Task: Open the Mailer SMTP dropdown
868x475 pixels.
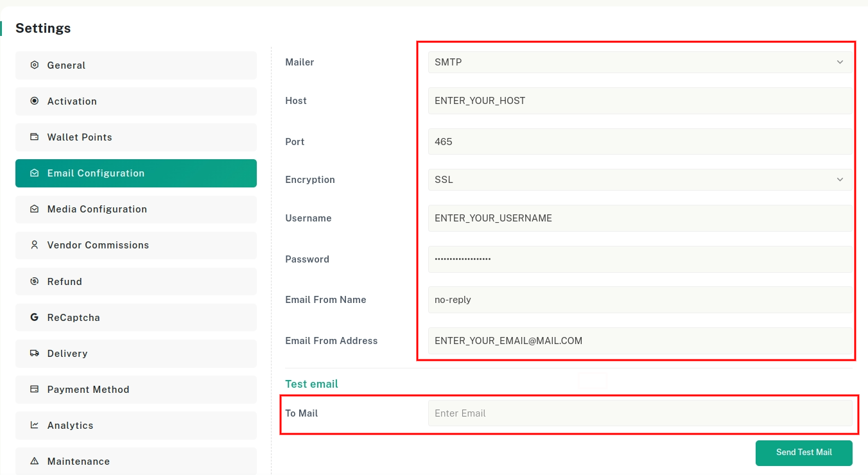Action: point(639,62)
